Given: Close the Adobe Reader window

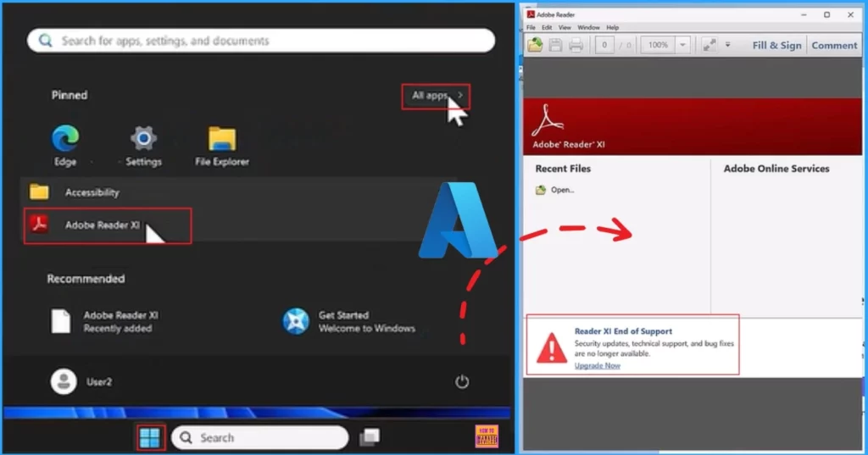Looking at the screenshot, I should coord(850,15).
